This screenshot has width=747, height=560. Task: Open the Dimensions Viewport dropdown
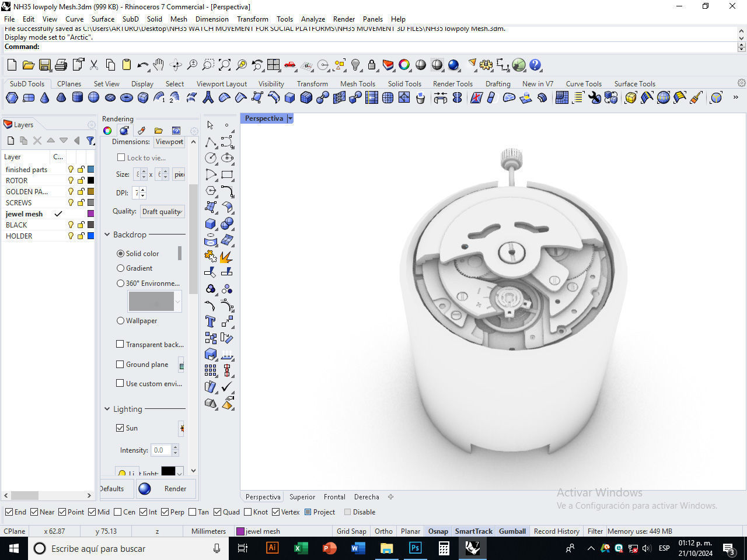pyautogui.click(x=170, y=142)
